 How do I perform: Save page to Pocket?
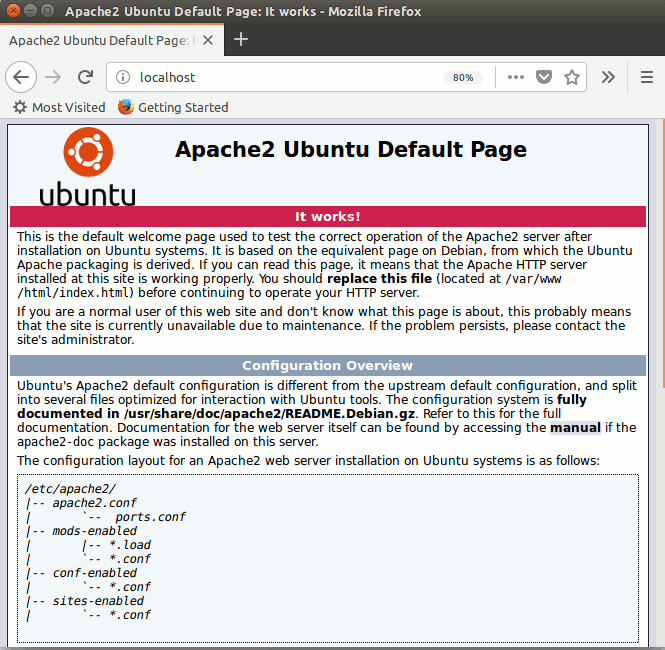544,77
